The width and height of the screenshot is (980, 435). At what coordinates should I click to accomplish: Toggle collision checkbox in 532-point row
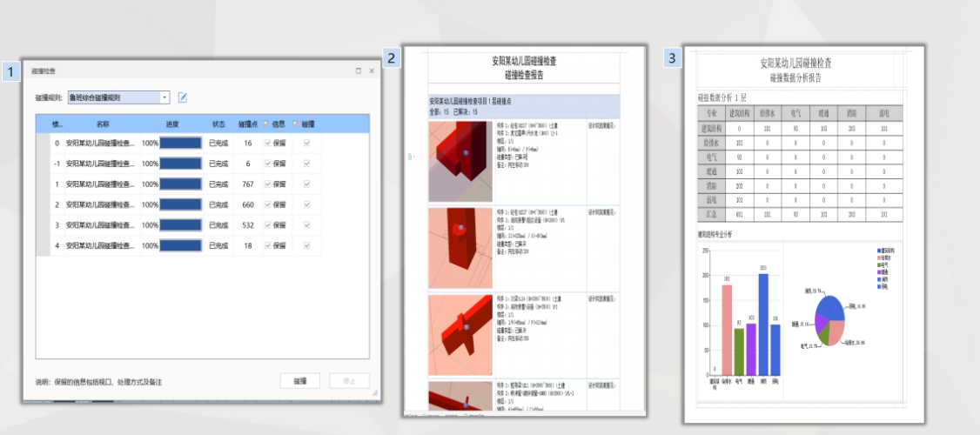[307, 225]
